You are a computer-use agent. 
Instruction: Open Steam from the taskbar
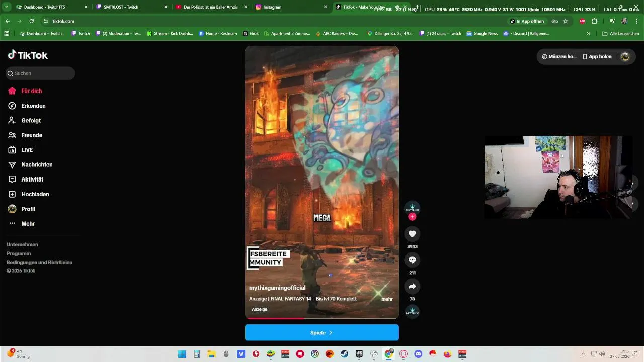pos(344,354)
